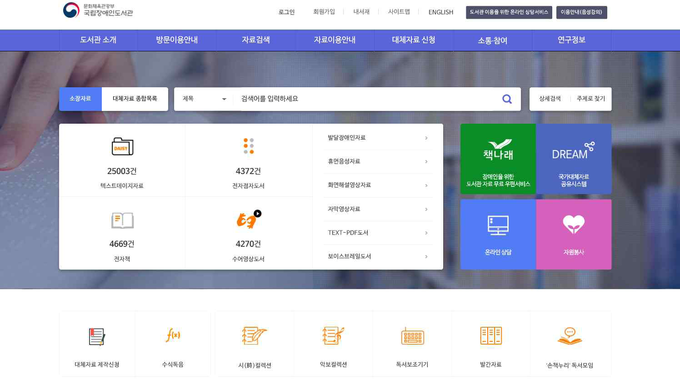Click the National Library for the Disabled logo
Image resolution: width=680 pixels, height=386 pixels.
click(x=98, y=10)
